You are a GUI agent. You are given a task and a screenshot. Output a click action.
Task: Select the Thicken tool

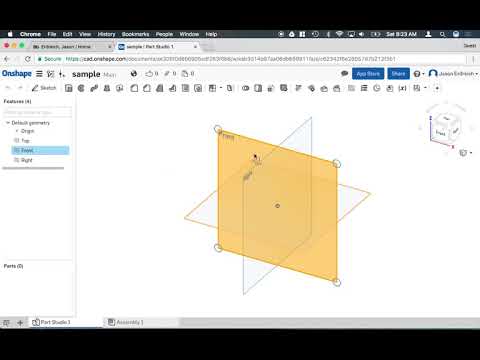tap(120, 88)
